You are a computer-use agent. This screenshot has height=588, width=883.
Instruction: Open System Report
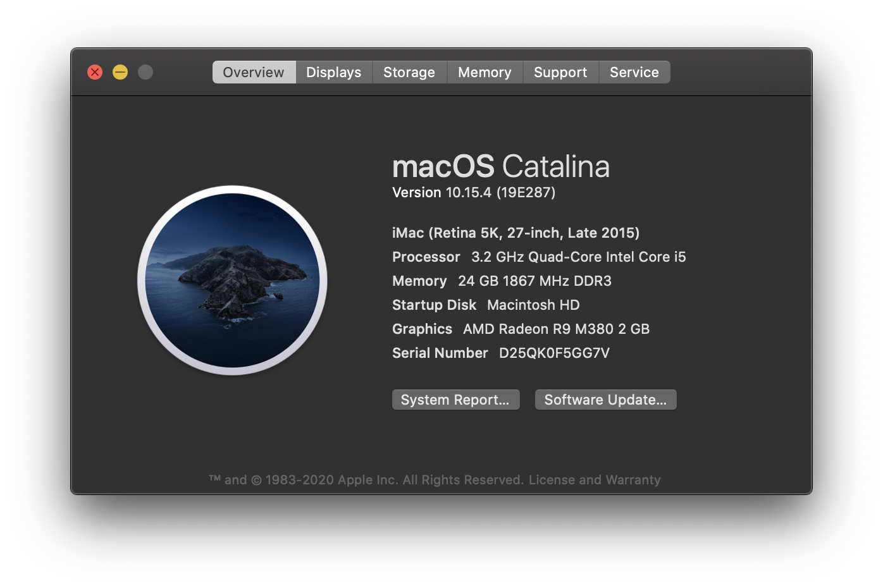(455, 399)
